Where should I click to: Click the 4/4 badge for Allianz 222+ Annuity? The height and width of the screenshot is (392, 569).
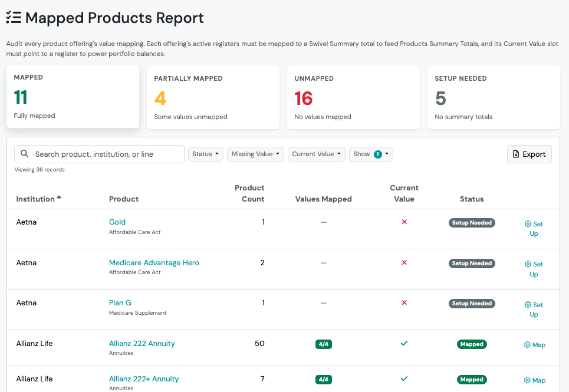tap(323, 380)
